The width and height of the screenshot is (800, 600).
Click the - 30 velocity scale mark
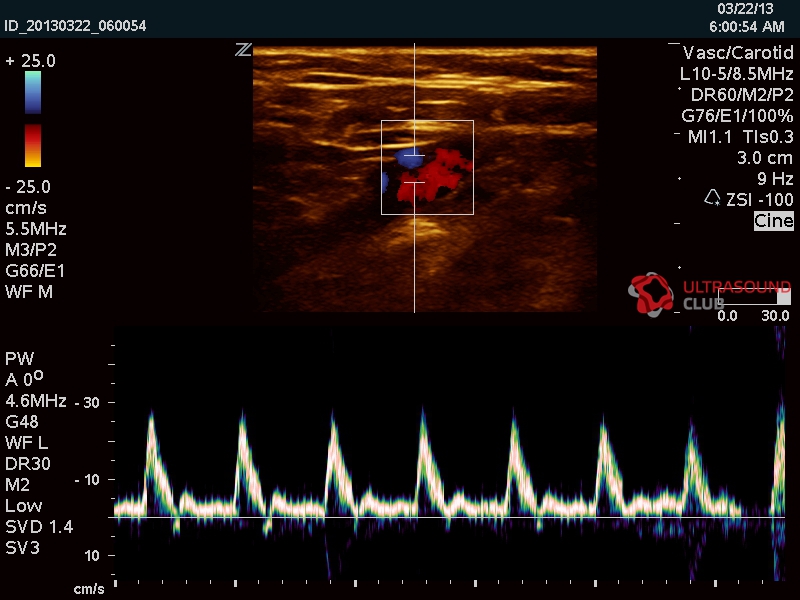87,403
